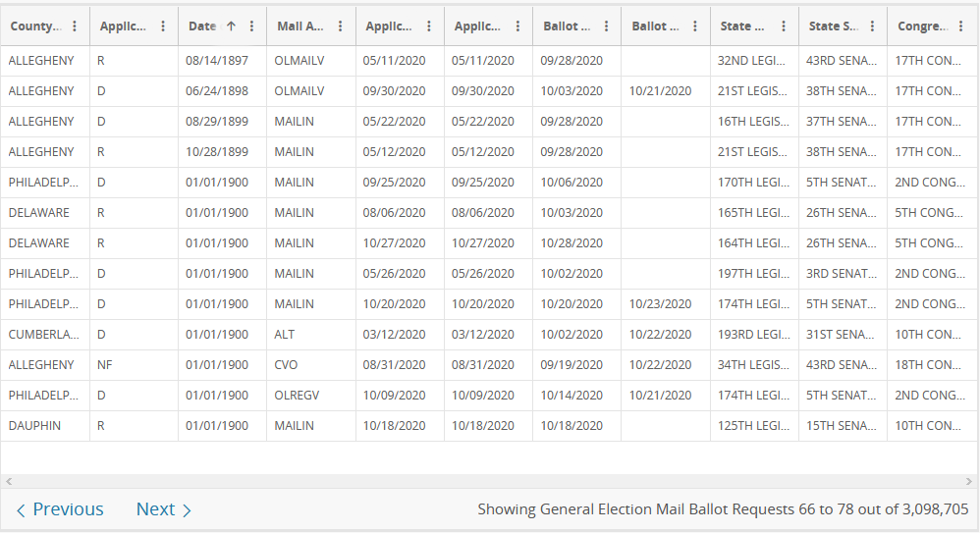Click the 125TH LEGI... district cell
The width and height of the screenshot is (980, 533).
[754, 426]
